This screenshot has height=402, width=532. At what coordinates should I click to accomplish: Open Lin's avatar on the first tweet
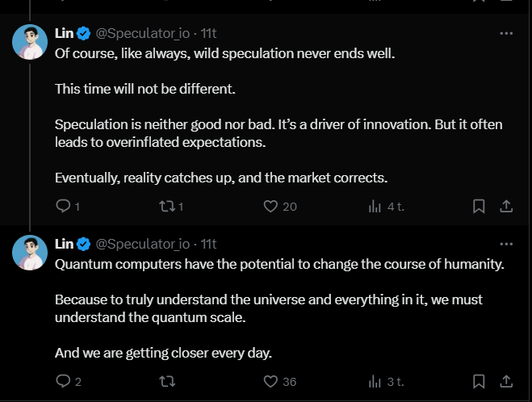[30, 42]
